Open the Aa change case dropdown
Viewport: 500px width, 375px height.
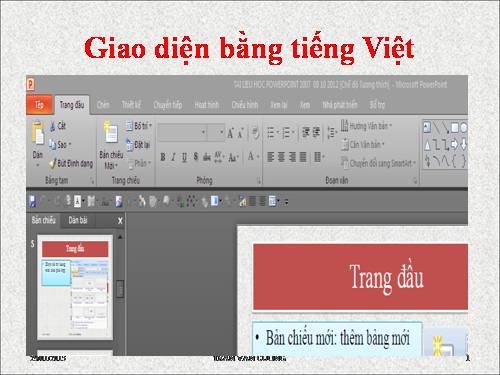click(233, 157)
